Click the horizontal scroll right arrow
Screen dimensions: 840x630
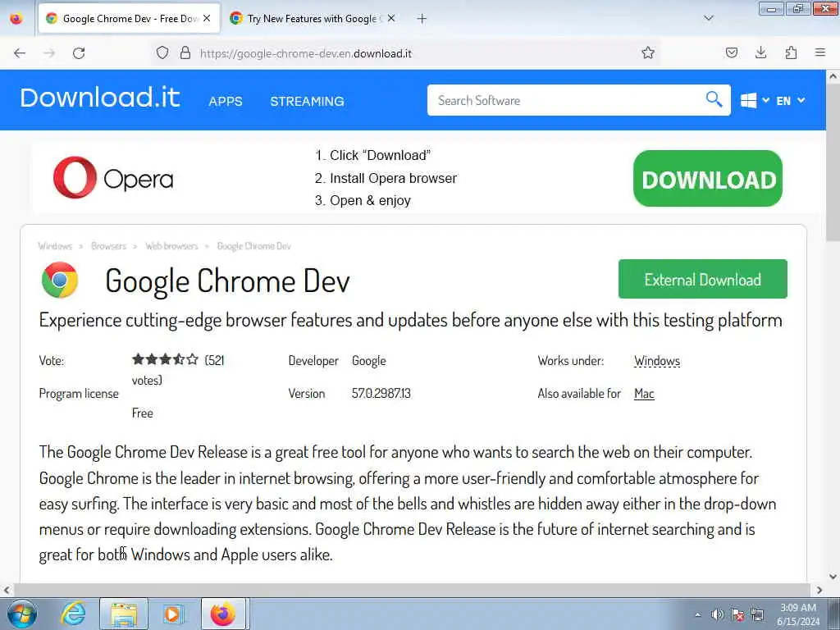pyautogui.click(x=819, y=590)
